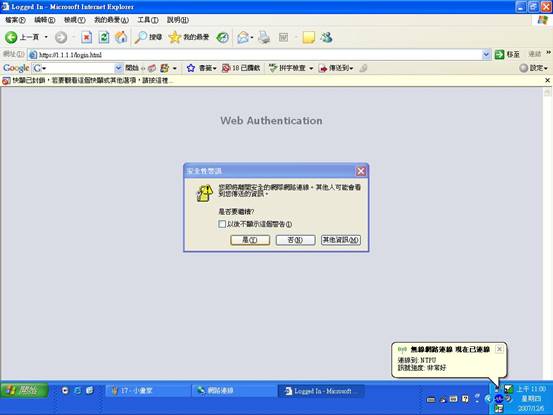
Task: Expand the Mail button dropdown arrow
Action: [x=252, y=37]
